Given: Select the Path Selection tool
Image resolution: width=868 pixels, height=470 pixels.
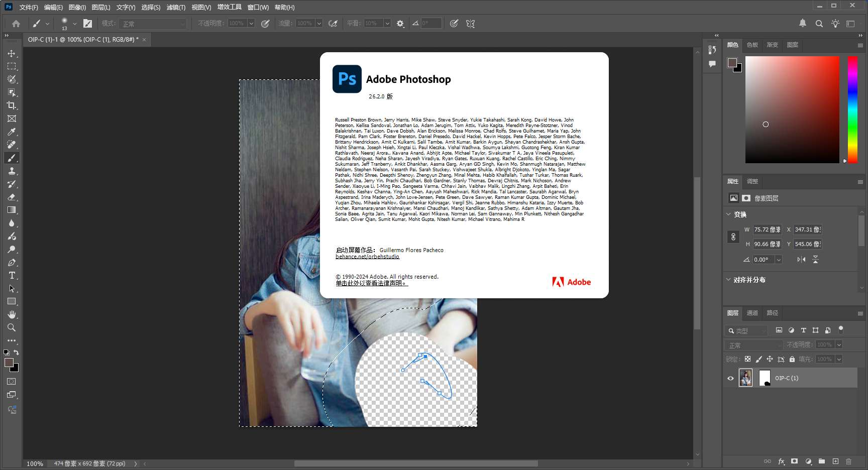Looking at the screenshot, I should tap(12, 288).
